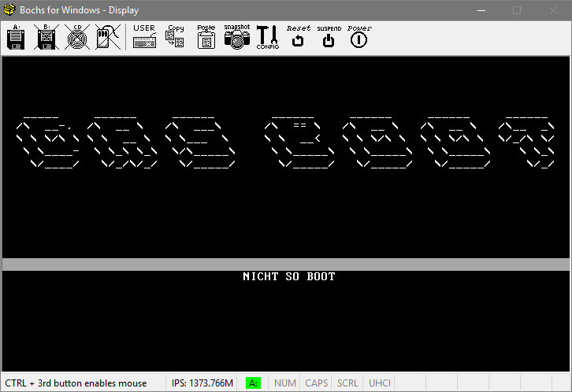The width and height of the screenshot is (572, 392).
Task: Click the Power button
Action: point(359,37)
